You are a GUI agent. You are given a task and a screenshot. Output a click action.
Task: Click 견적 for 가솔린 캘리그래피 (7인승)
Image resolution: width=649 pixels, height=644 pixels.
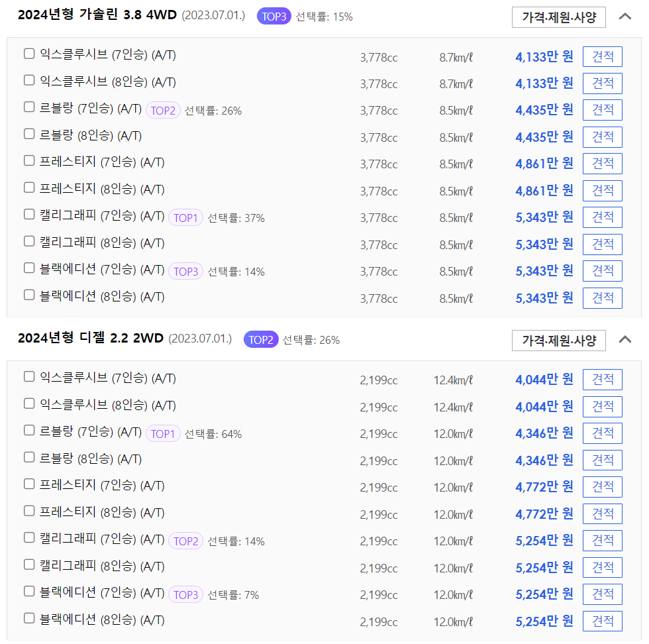click(602, 217)
